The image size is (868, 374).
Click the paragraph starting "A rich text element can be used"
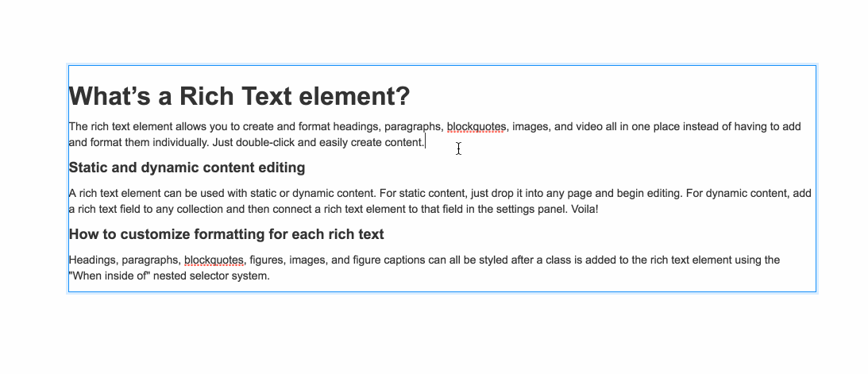coord(440,202)
